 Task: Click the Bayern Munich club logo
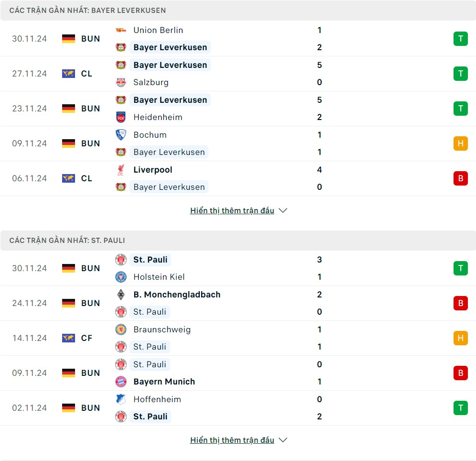click(x=120, y=382)
